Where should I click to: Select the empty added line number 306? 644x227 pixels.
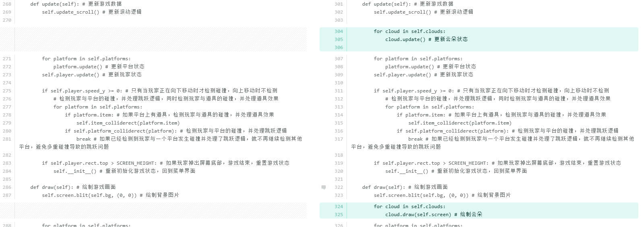coord(339,47)
